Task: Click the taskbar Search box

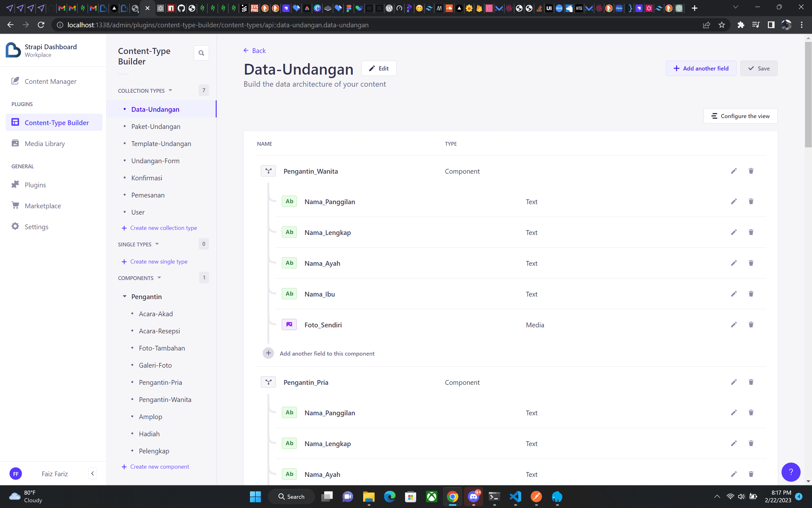Action: coord(291,497)
